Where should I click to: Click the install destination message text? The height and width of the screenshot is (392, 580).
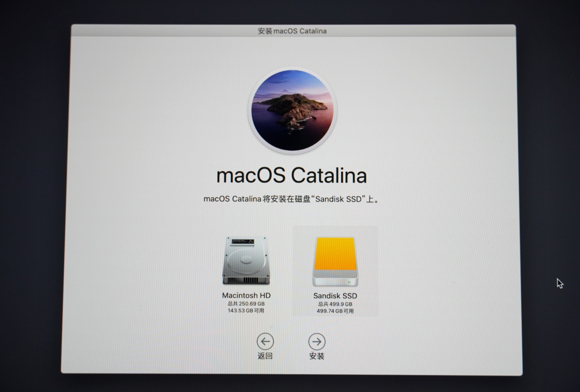coord(292,199)
